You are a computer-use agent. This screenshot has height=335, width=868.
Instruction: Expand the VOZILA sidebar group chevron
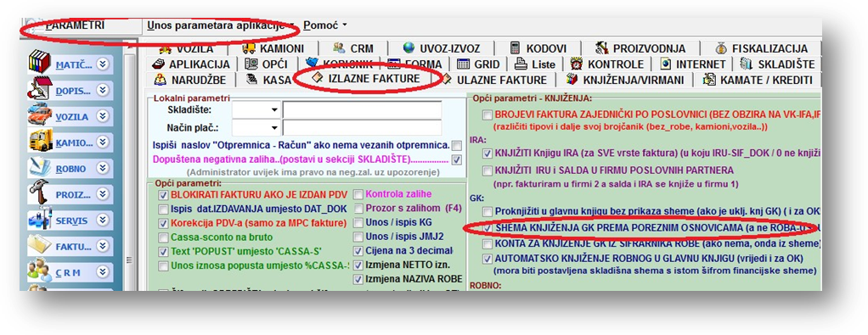pos(103,116)
